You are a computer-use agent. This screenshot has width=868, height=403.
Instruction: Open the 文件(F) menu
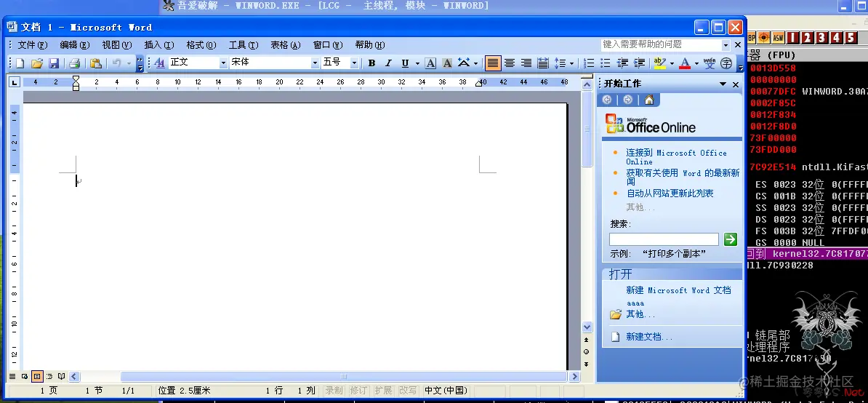pos(33,45)
